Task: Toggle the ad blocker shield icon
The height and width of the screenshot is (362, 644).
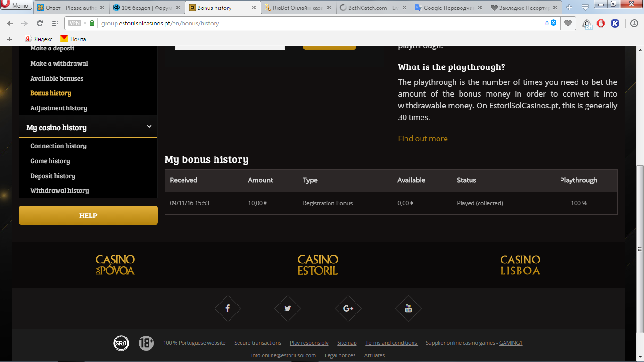Action: [553, 23]
